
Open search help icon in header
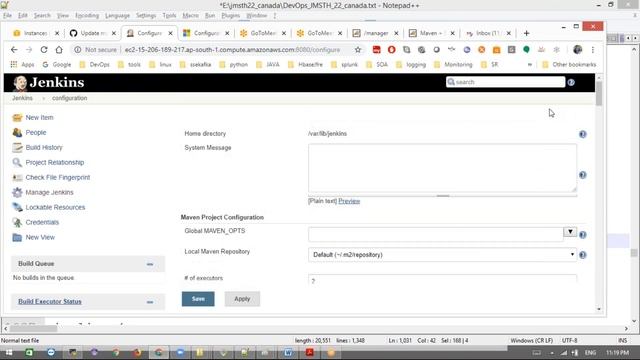(571, 82)
